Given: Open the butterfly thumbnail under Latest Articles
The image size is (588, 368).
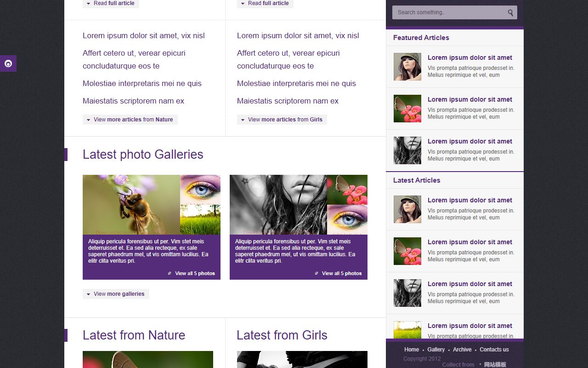Looking at the screenshot, I should 407,251.
